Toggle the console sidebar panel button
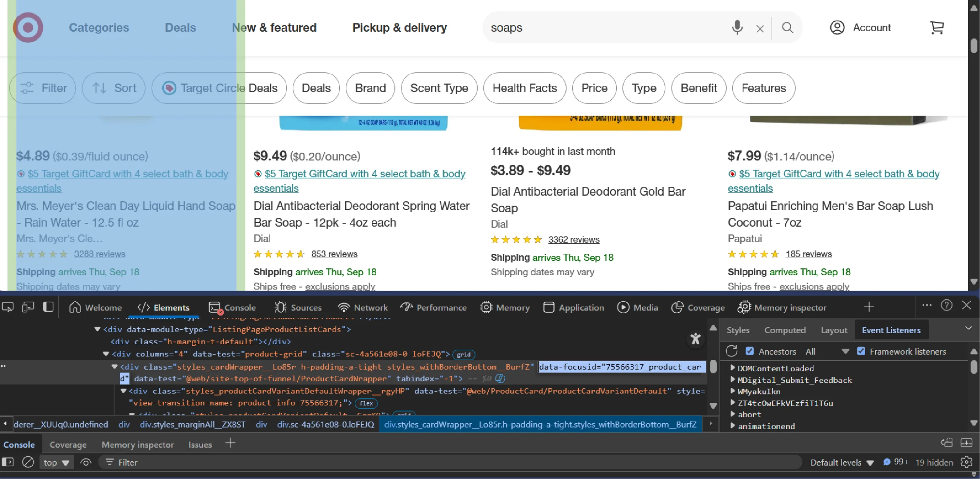Screen dimensions: 980x479 [x=8, y=462]
